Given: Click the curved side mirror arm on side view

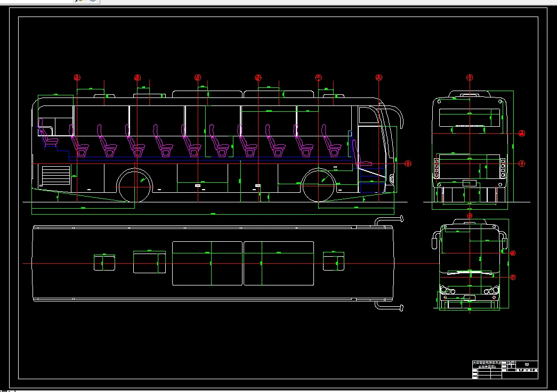Looking at the screenshot, I should coord(395,115).
